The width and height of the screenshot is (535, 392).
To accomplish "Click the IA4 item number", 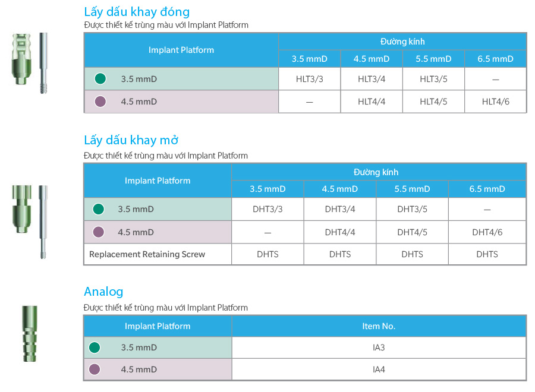I will pyautogui.click(x=379, y=369).
